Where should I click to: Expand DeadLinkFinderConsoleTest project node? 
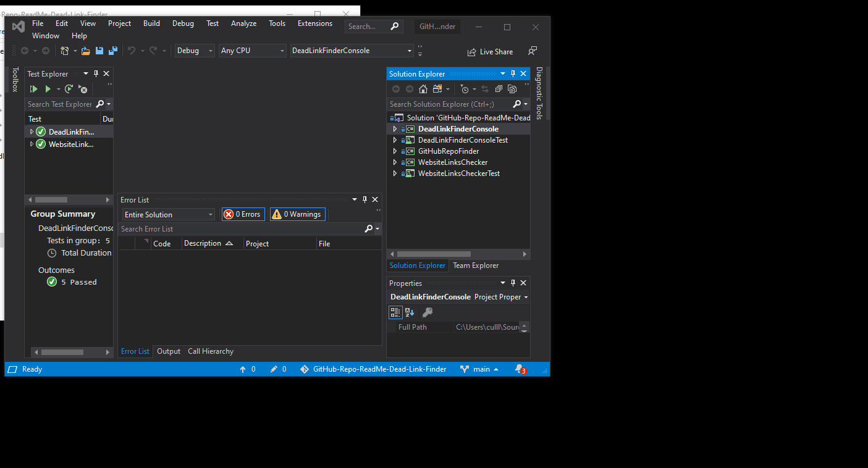(x=395, y=140)
